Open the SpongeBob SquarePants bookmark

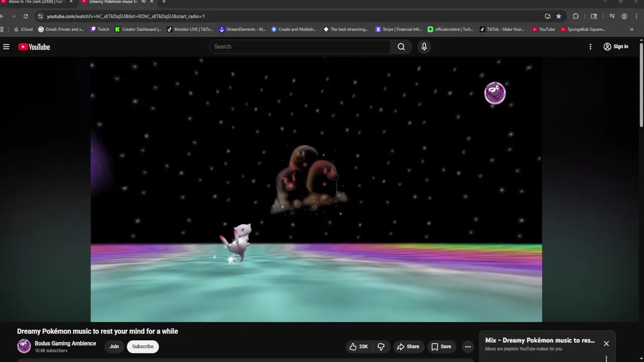583,29
